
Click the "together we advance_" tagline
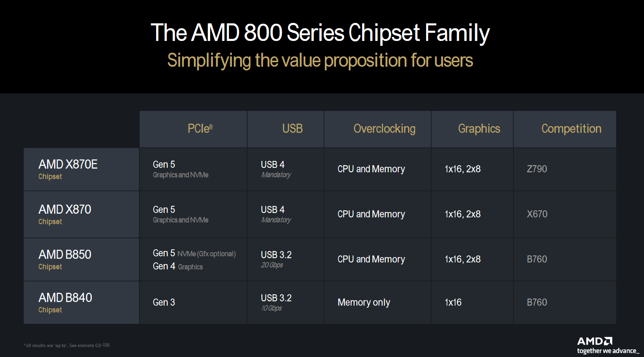[x=608, y=351]
